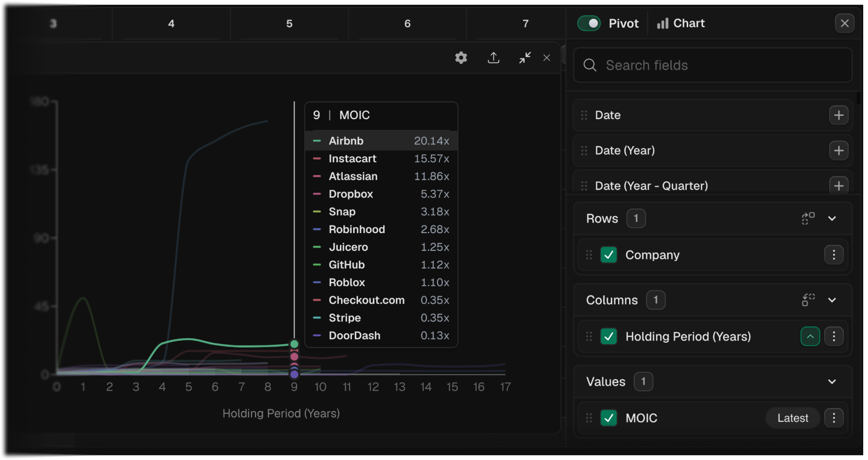Click the swap icon in Columns header
Screen dimensions: 868x460
(808, 300)
